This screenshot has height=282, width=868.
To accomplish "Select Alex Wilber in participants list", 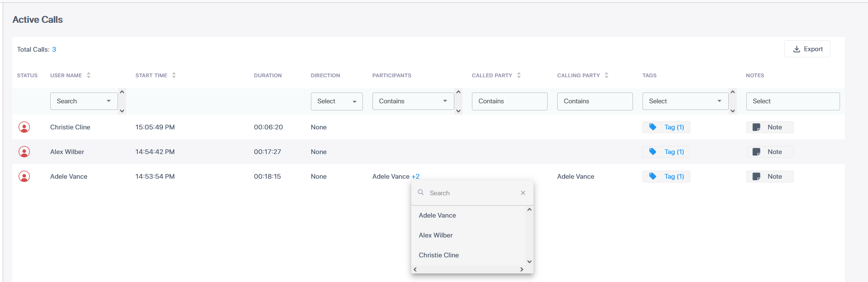I will (435, 235).
